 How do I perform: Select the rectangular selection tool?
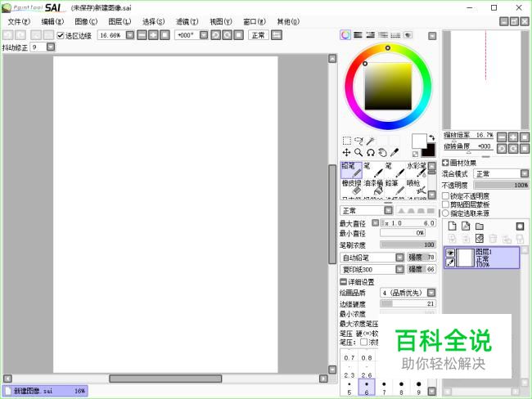tap(347, 141)
